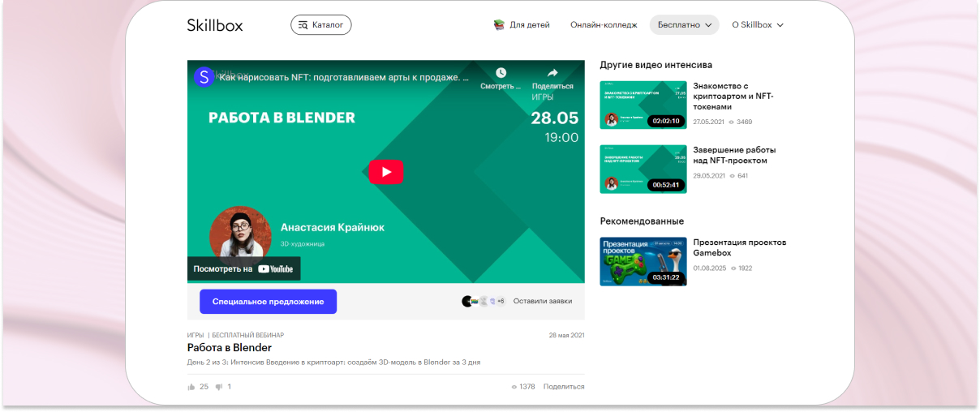Click the Поделиться link under the video
The width and height of the screenshot is (980, 412).
[563, 387]
